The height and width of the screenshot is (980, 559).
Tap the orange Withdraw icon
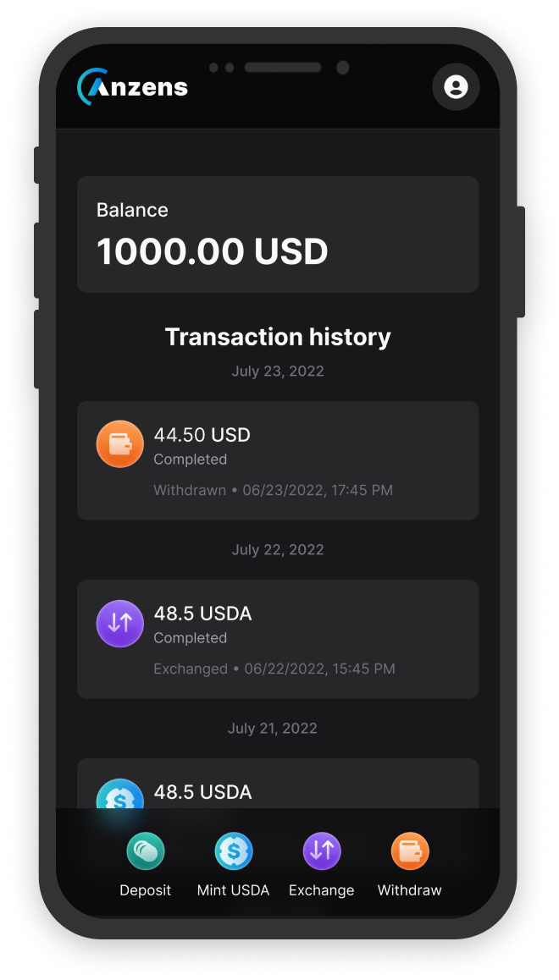410,851
